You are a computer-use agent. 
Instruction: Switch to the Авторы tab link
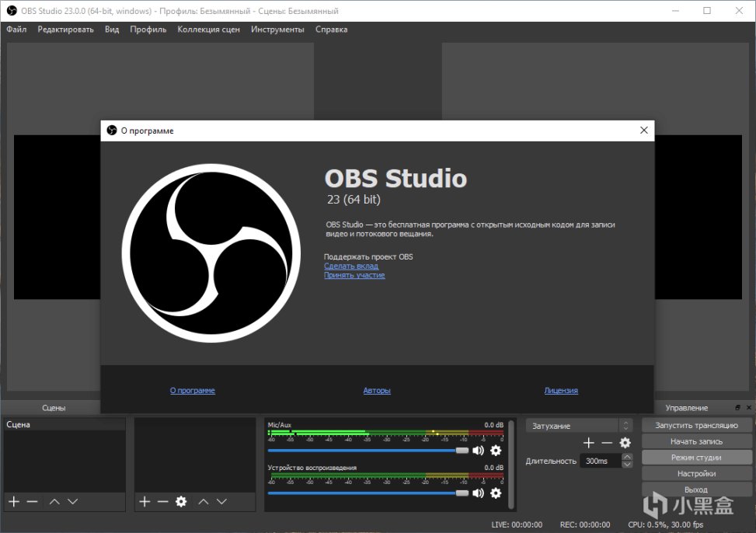377,391
